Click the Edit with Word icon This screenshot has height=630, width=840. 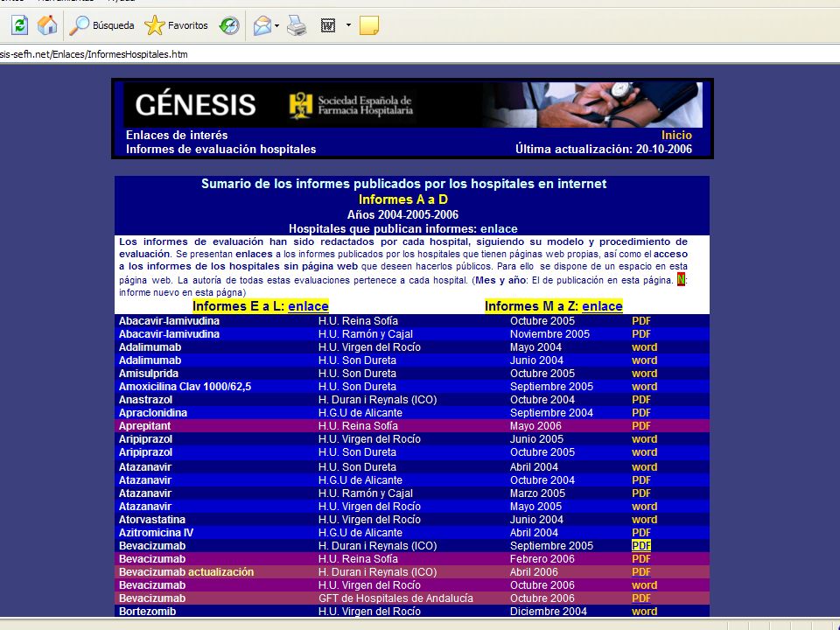click(328, 25)
